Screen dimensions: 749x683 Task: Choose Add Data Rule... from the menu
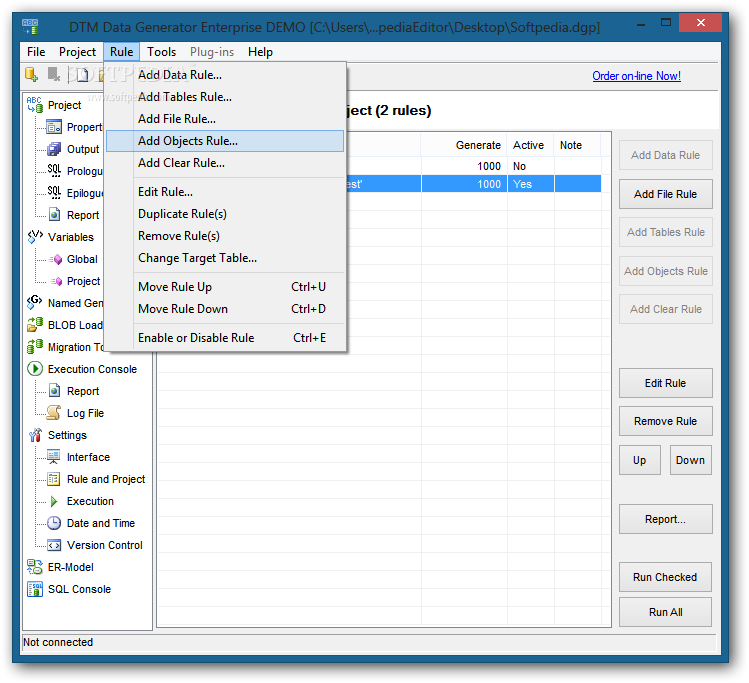225,75
